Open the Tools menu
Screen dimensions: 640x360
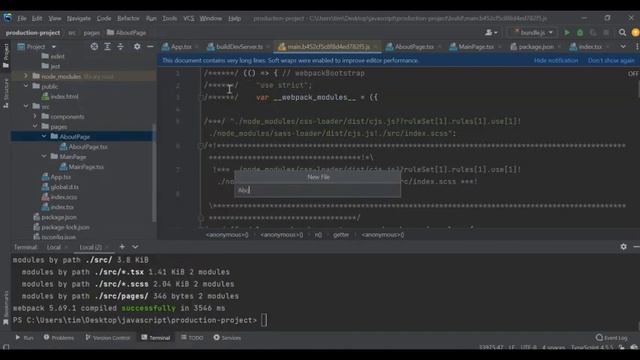[x=170, y=18]
